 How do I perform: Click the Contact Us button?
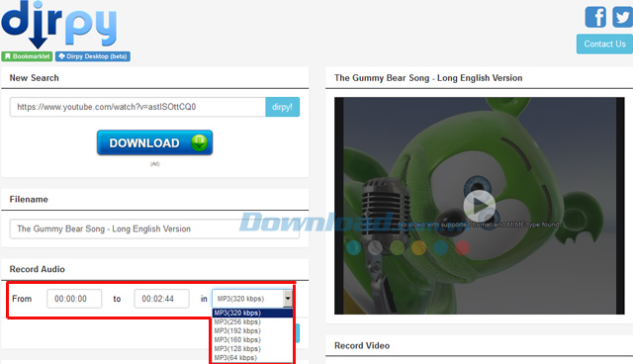click(x=604, y=44)
